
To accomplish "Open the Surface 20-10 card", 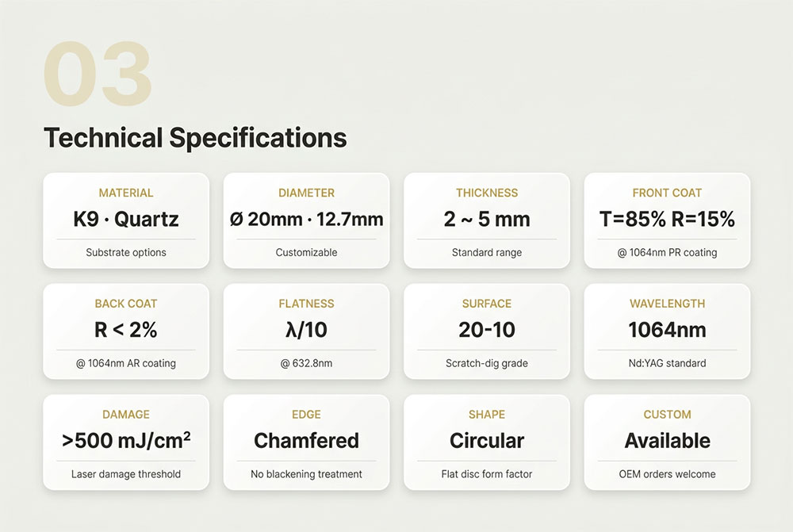I will tap(487, 331).
